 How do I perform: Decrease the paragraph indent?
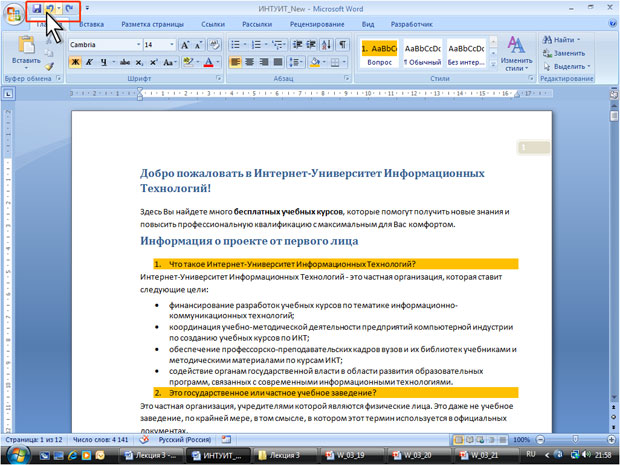297,45
